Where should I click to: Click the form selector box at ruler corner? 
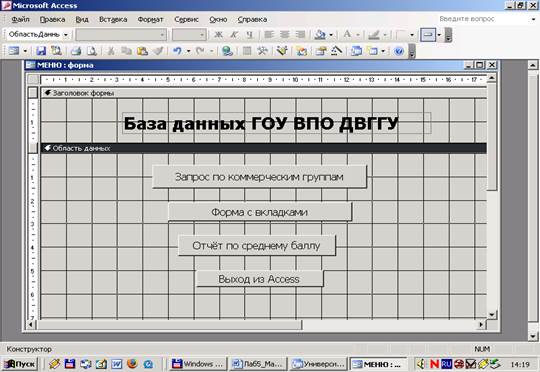pyautogui.click(x=33, y=79)
